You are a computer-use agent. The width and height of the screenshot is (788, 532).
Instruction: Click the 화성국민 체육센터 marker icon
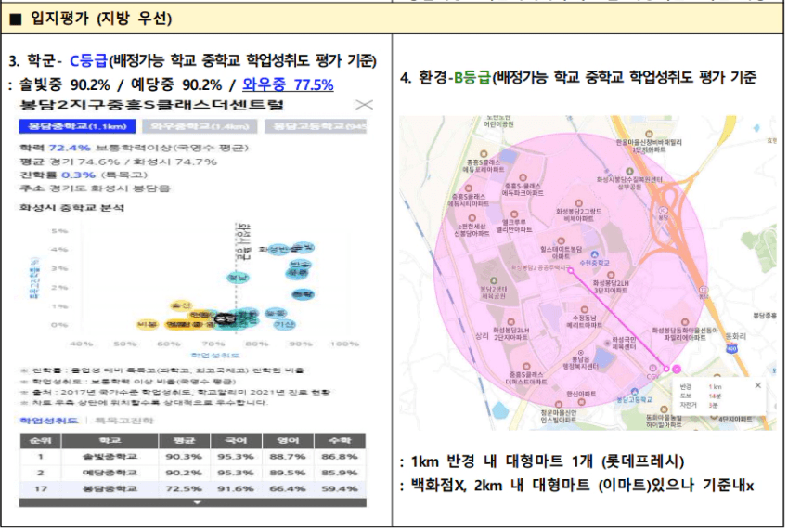click(x=607, y=343)
